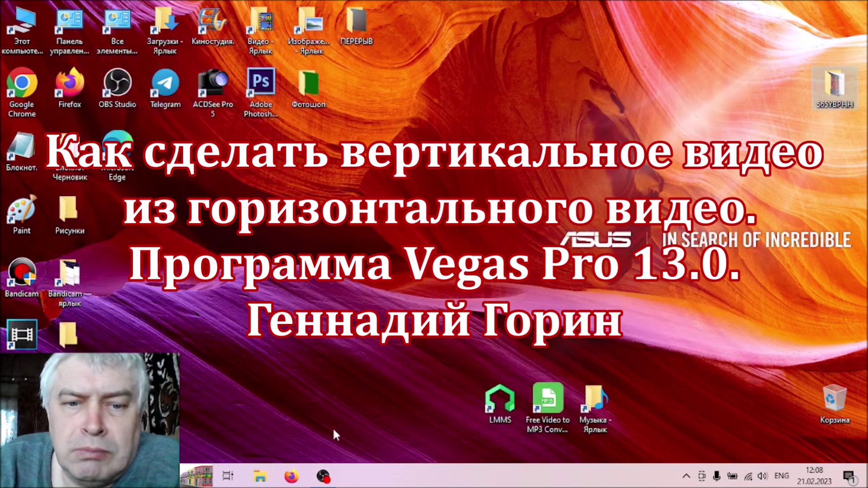The height and width of the screenshot is (488, 868).
Task: Click the taskbar clock and date
Action: 814,476
